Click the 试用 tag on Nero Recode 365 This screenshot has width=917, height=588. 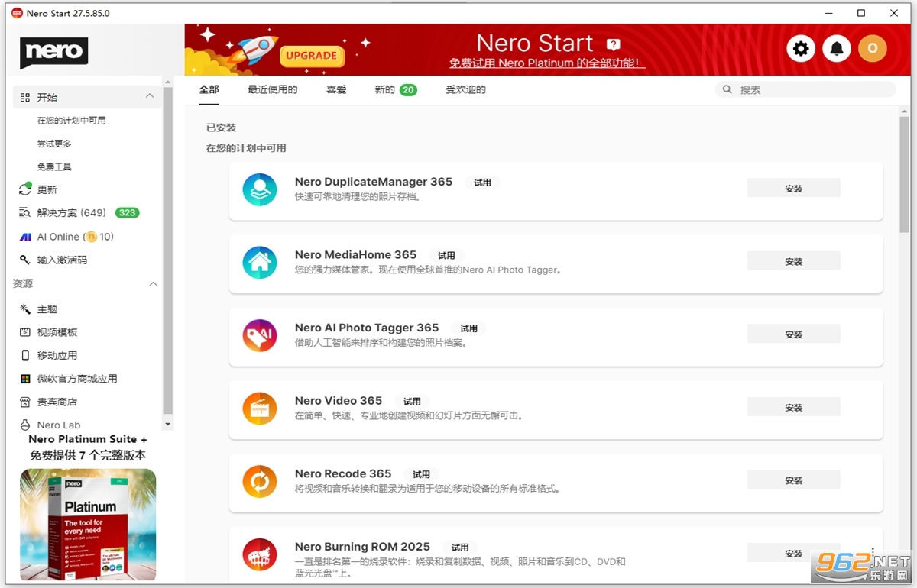click(421, 474)
